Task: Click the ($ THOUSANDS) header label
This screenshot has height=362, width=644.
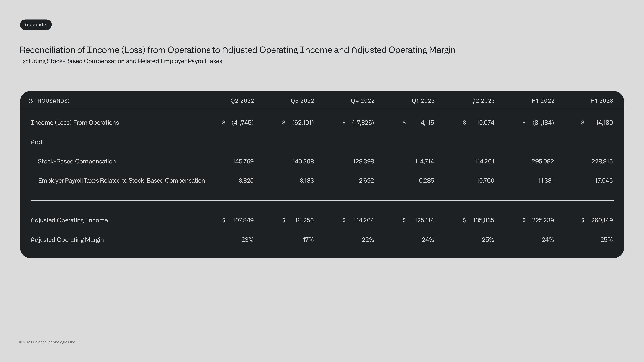Action: pos(49,101)
